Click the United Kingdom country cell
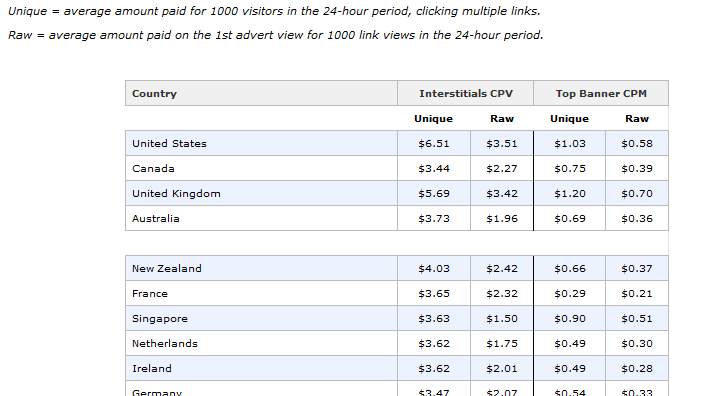The height and width of the screenshot is (396, 714). point(261,193)
